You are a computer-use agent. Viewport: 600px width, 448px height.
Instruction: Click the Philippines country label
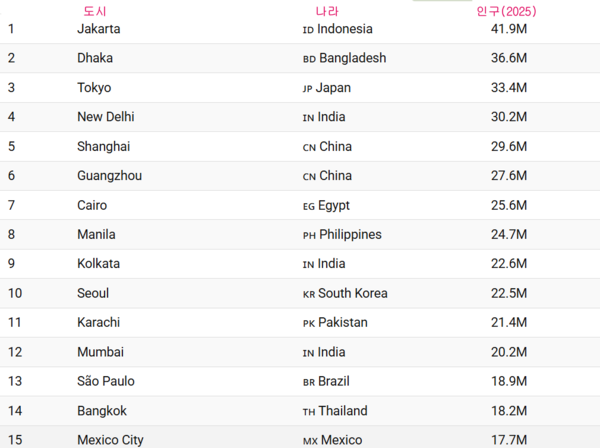point(350,235)
